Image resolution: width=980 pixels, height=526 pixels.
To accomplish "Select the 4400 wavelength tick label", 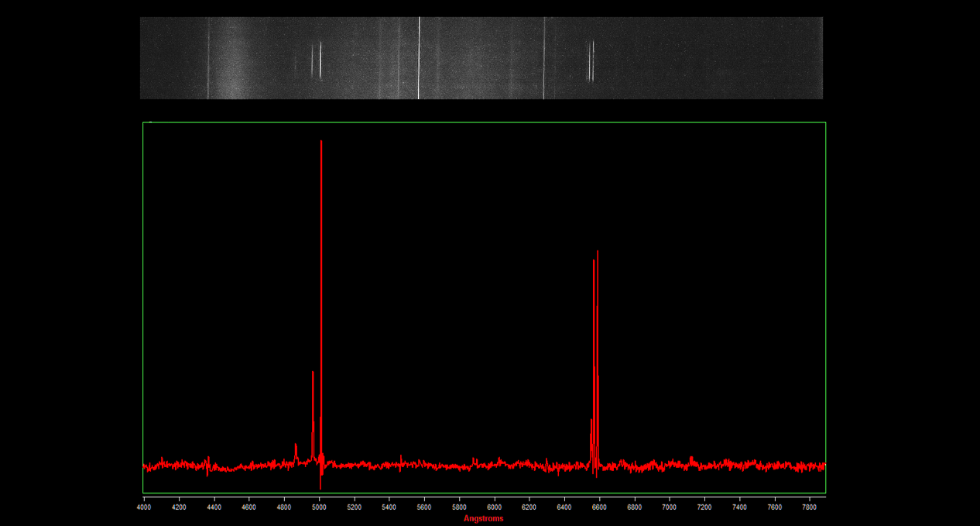I will 214,507.
